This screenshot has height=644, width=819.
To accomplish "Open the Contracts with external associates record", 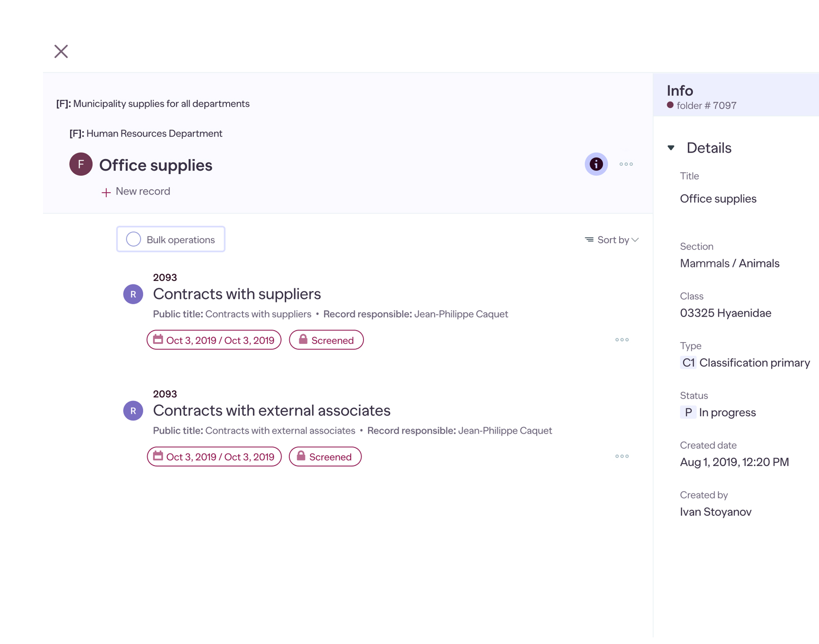I will pyautogui.click(x=271, y=410).
